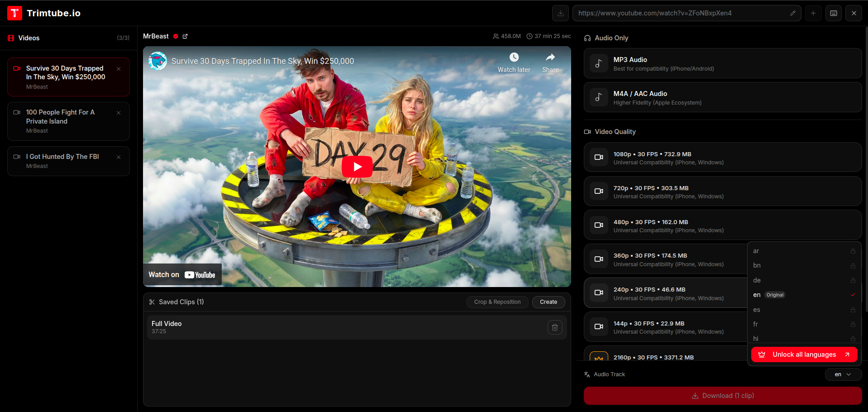The image size is (868, 412).
Task: Select 'en' Original audio language
Action: click(x=804, y=295)
